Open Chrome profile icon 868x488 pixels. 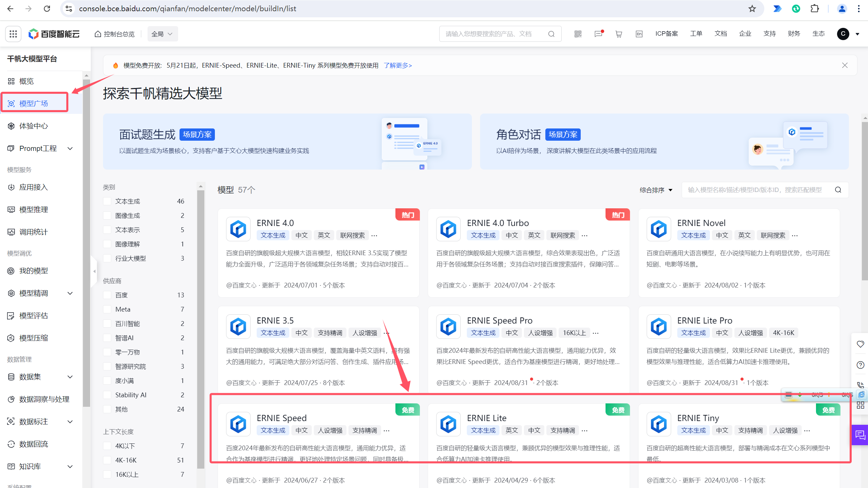tap(842, 8)
